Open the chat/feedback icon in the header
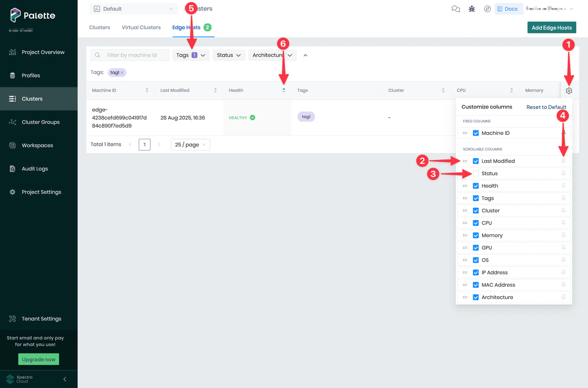Image resolution: width=588 pixels, height=388 pixels. pos(455,8)
